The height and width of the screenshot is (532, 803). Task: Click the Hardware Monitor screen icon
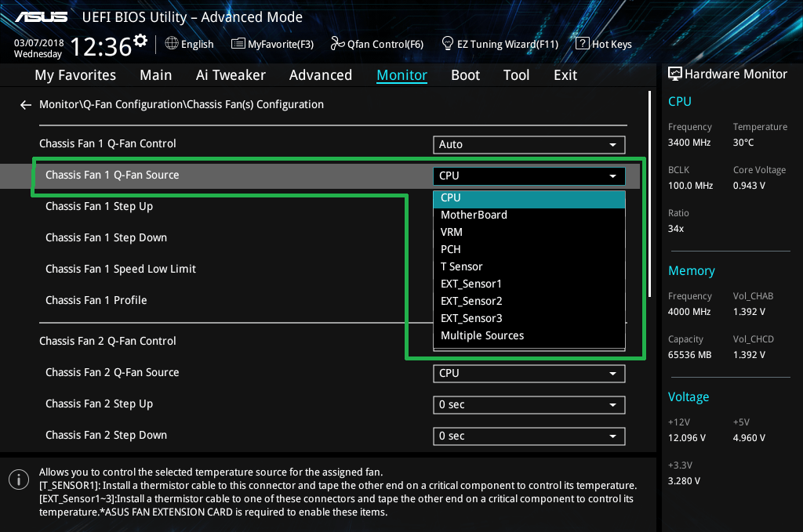click(675, 74)
